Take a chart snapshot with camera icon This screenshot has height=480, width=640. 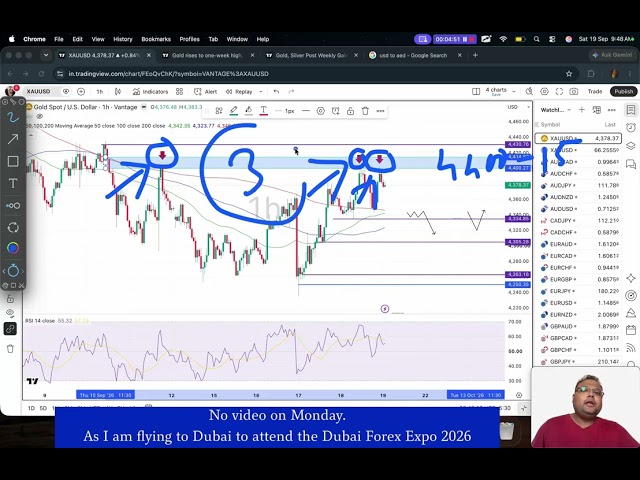point(574,91)
